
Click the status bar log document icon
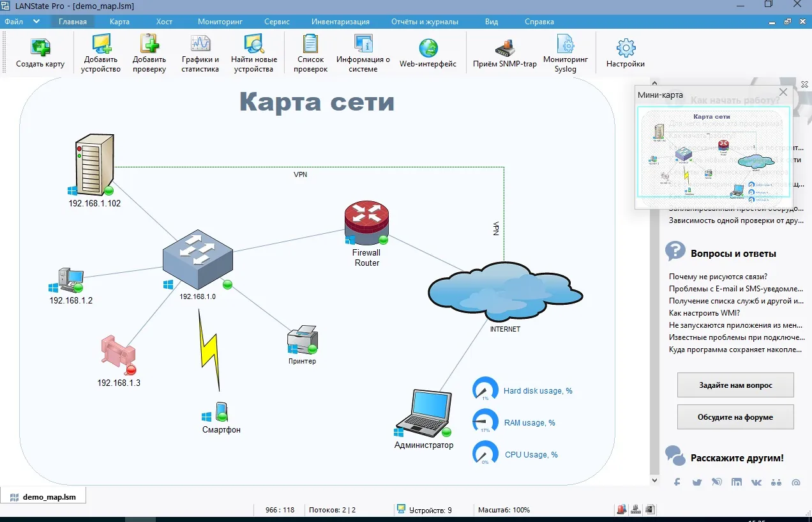(649, 510)
